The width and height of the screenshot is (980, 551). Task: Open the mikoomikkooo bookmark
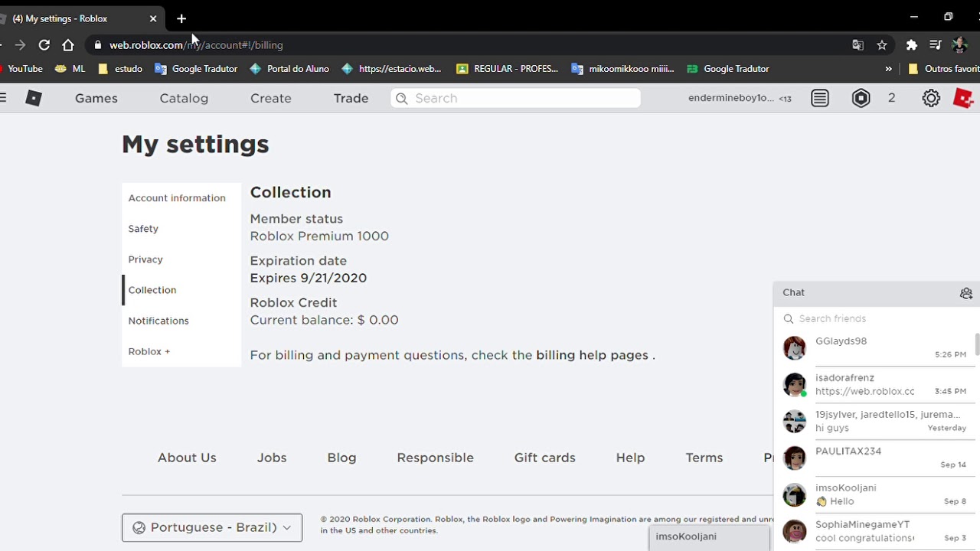[622, 69]
